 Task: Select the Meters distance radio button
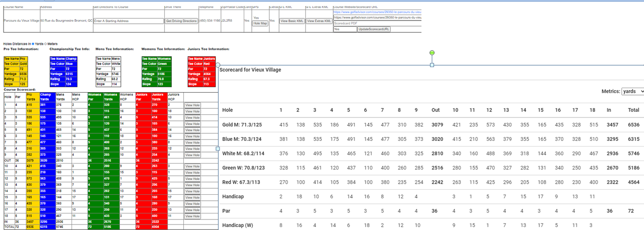pyautogui.click(x=45, y=44)
